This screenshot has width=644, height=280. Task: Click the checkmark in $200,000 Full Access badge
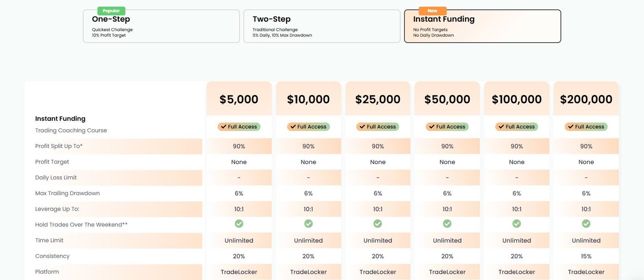[x=571, y=127]
